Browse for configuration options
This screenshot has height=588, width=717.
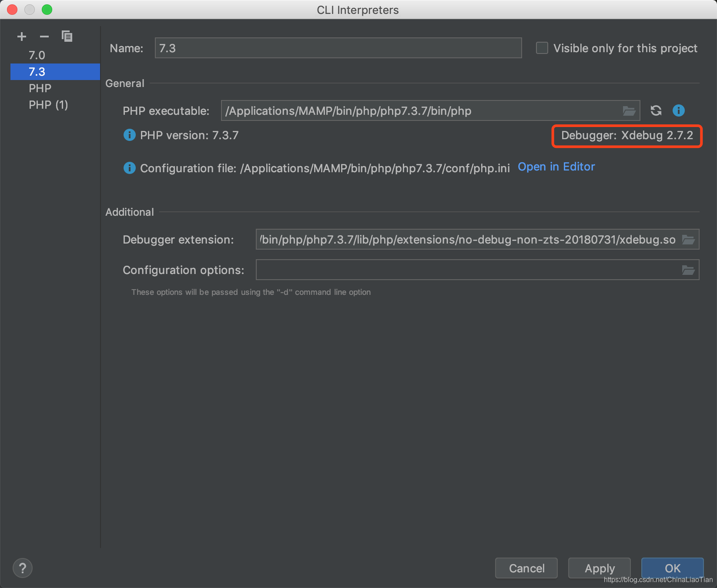[x=689, y=270]
